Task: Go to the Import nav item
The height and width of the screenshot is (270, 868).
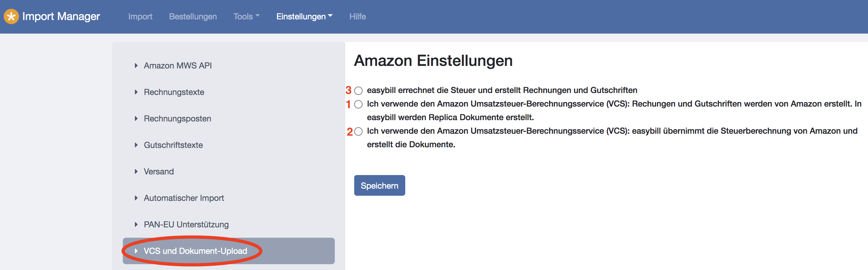Action: 140,16
